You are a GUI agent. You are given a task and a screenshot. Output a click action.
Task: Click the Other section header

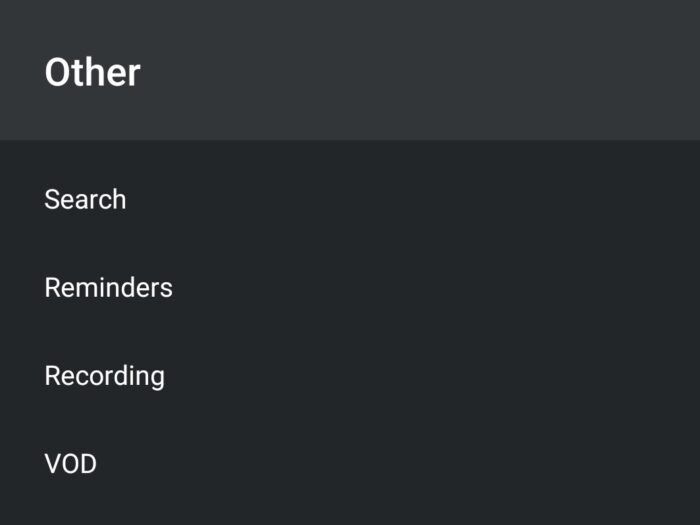tap(92, 72)
